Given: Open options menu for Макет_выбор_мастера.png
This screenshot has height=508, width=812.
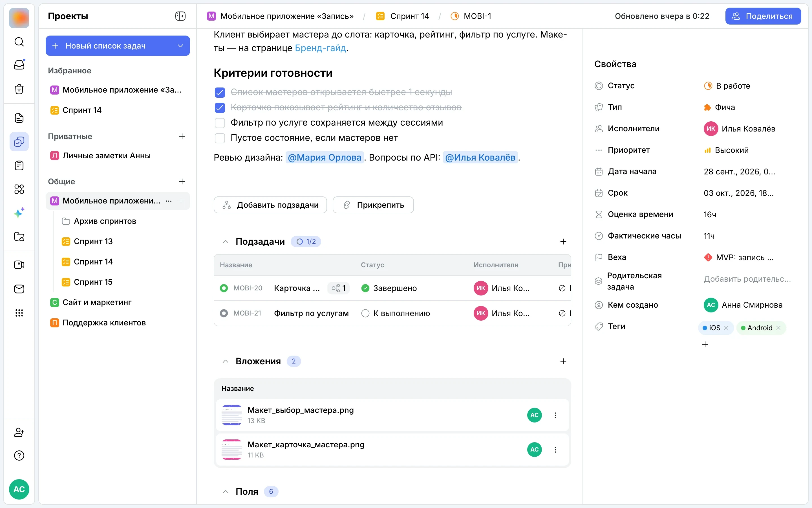Looking at the screenshot, I should click(x=555, y=415).
